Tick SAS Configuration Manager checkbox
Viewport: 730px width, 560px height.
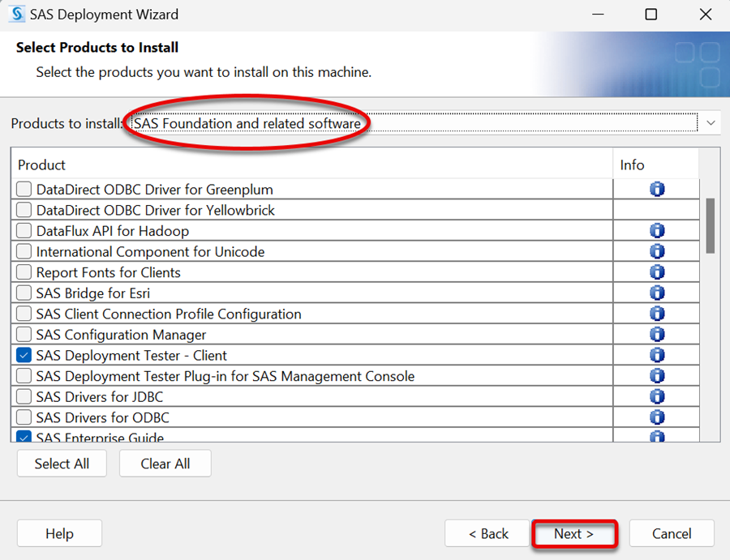coord(24,335)
